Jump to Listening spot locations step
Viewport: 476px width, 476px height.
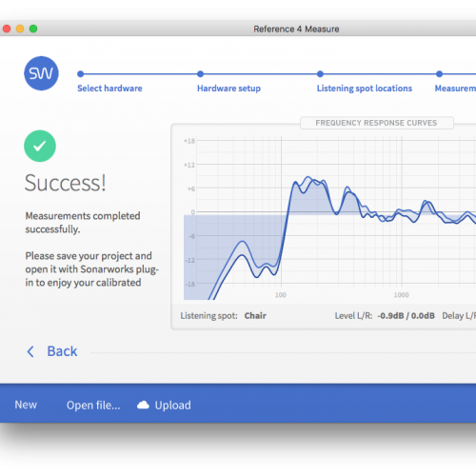point(365,89)
